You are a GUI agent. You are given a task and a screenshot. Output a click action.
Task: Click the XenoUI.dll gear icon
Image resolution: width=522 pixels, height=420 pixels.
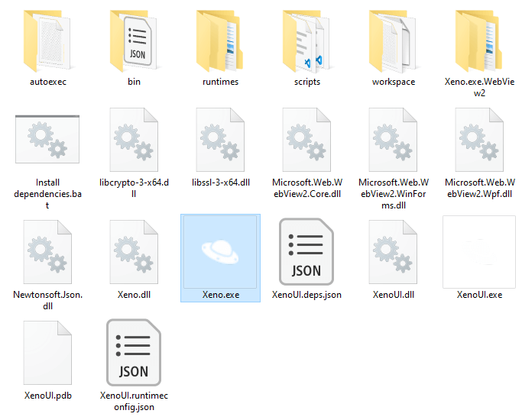click(x=393, y=252)
